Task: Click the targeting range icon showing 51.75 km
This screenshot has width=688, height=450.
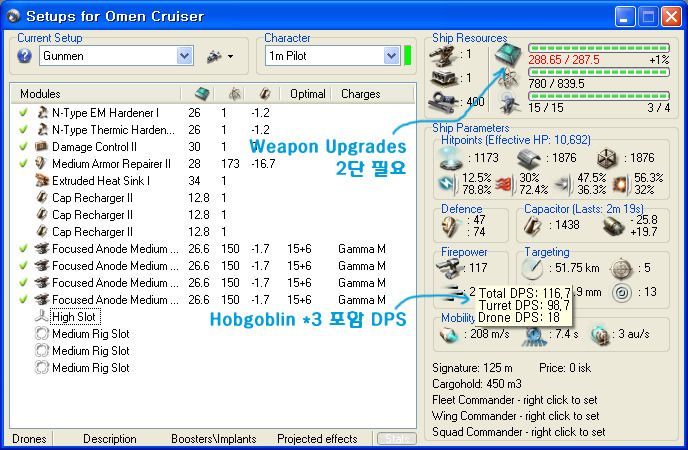Action: click(x=533, y=268)
